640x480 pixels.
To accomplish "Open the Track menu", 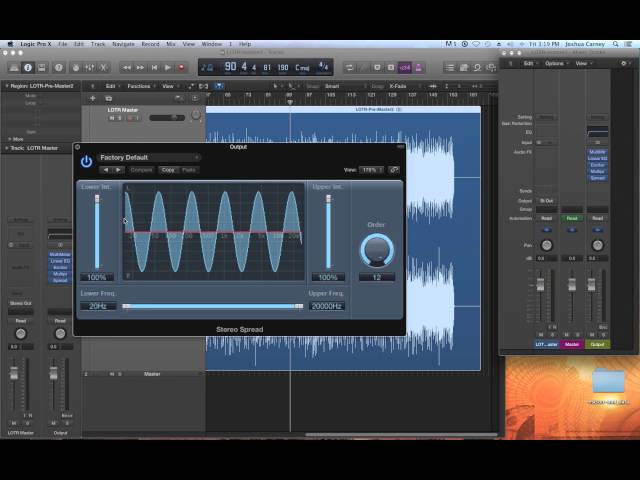I will (x=98, y=44).
